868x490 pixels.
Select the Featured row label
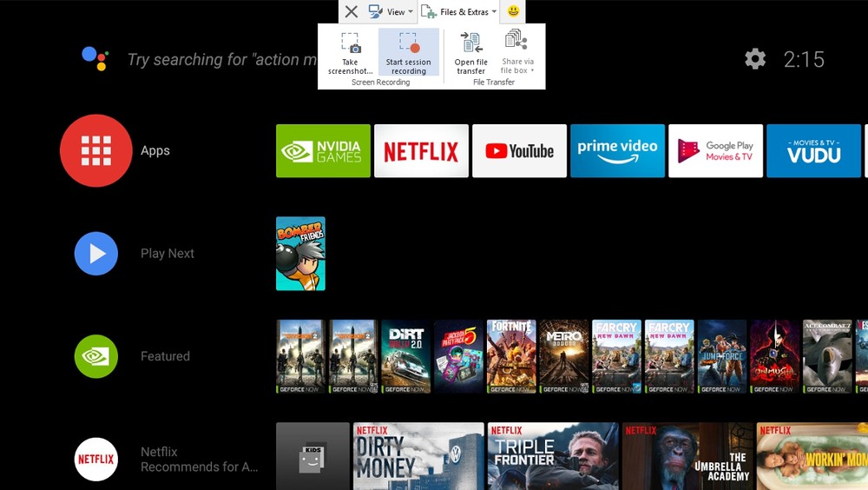(x=165, y=356)
